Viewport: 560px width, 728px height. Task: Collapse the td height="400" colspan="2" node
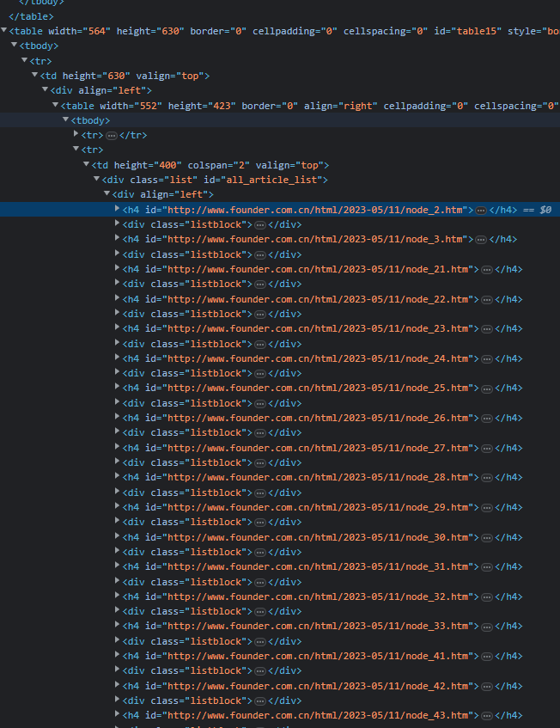pos(86,165)
